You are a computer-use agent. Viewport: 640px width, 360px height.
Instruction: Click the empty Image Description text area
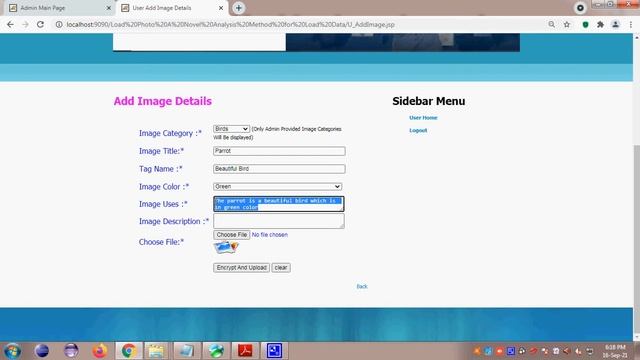pyautogui.click(x=279, y=221)
